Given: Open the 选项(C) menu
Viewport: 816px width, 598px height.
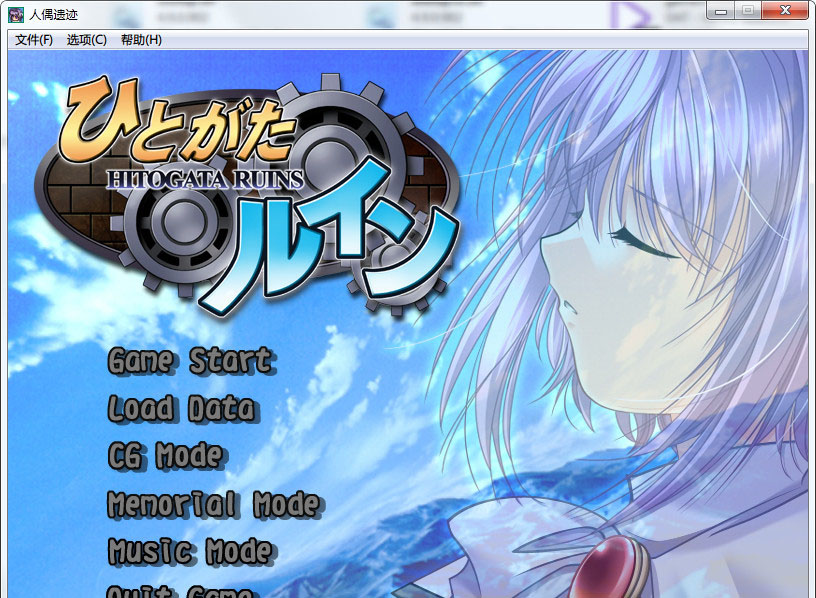Looking at the screenshot, I should pos(86,40).
